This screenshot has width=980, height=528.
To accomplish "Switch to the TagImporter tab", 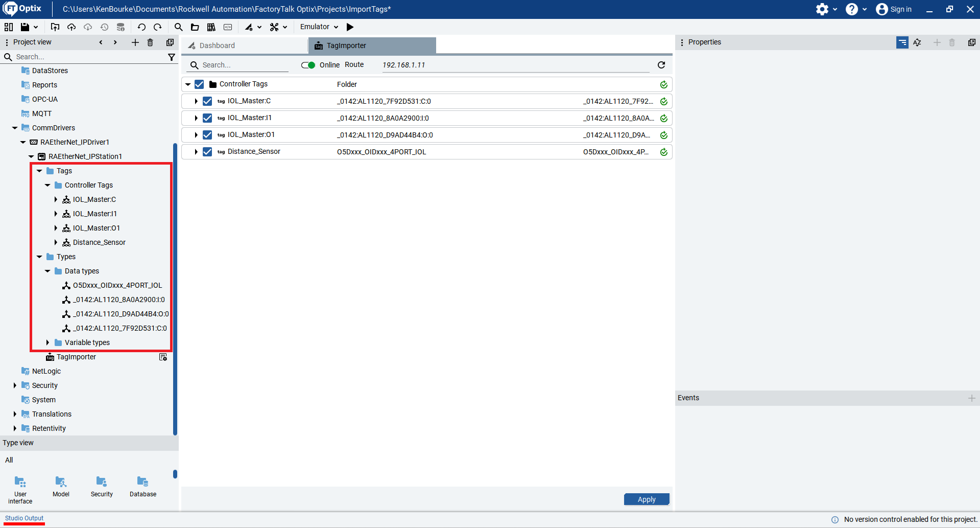I will tap(372, 45).
